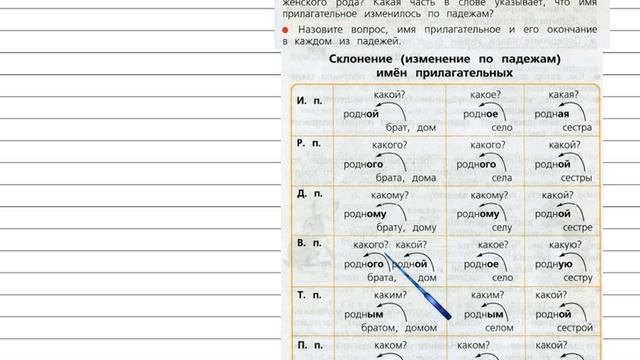The height and width of the screenshot is (360, 640).
Task: Click 'какому?' above 'родному селу'
Action: 489,196
